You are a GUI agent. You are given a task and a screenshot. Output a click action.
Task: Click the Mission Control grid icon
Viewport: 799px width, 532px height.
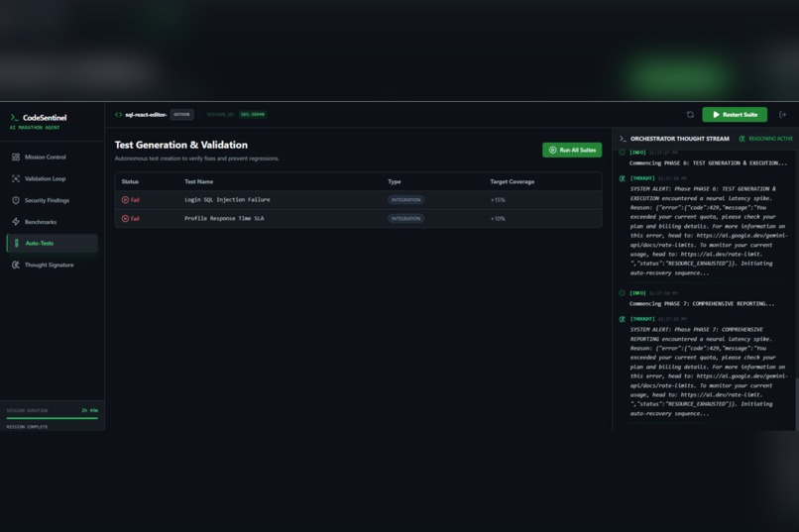(x=16, y=158)
